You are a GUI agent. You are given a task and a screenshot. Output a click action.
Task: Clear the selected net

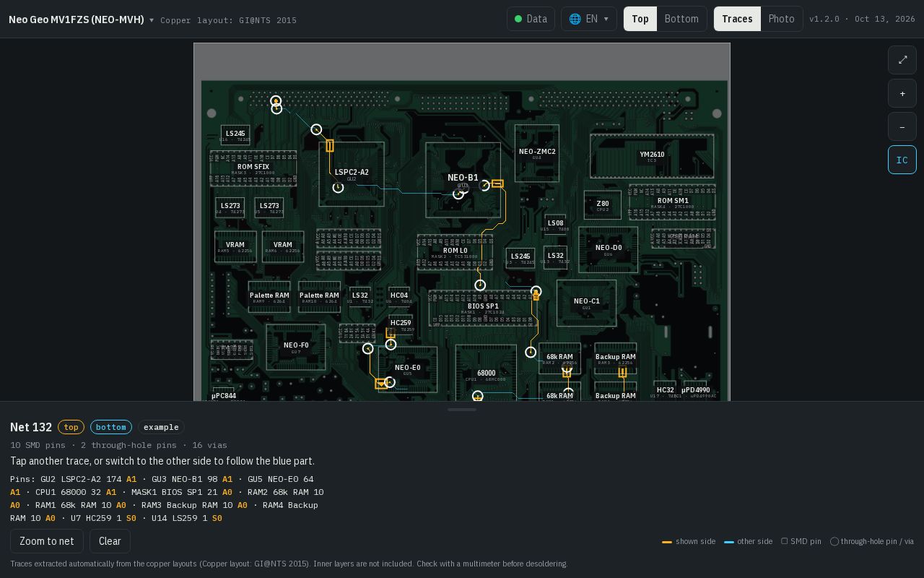coord(110,541)
